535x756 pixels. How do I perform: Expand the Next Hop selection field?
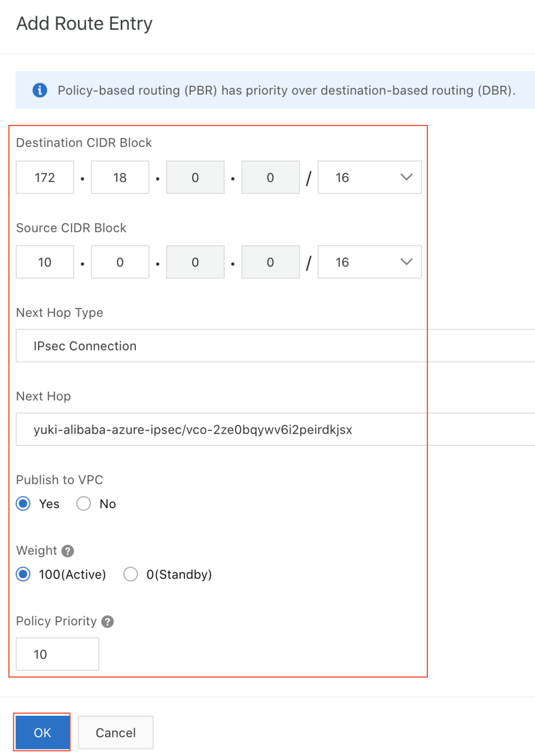275,429
